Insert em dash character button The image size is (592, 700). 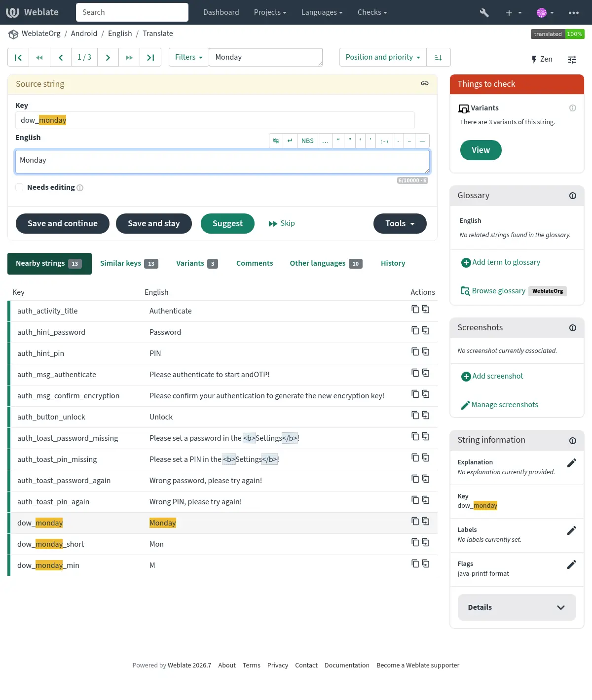422,140
